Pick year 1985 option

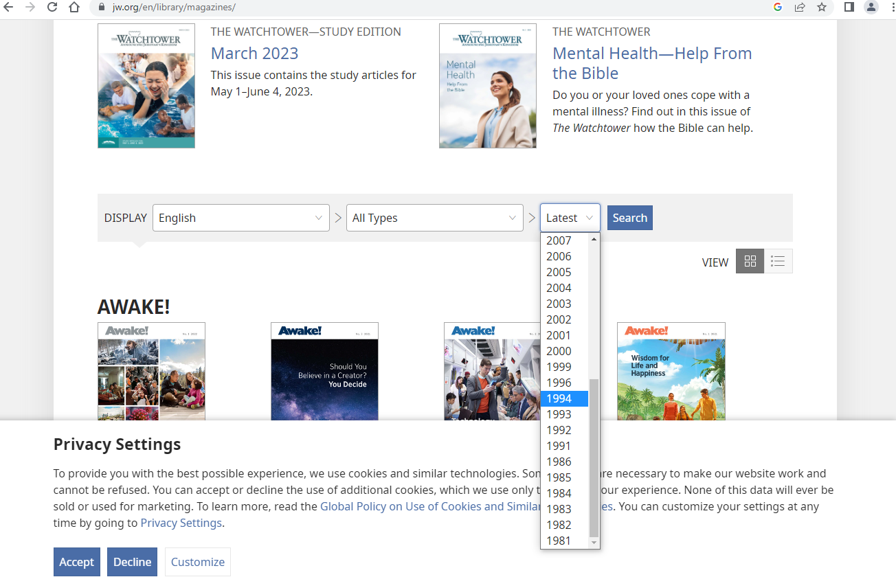pos(564,477)
